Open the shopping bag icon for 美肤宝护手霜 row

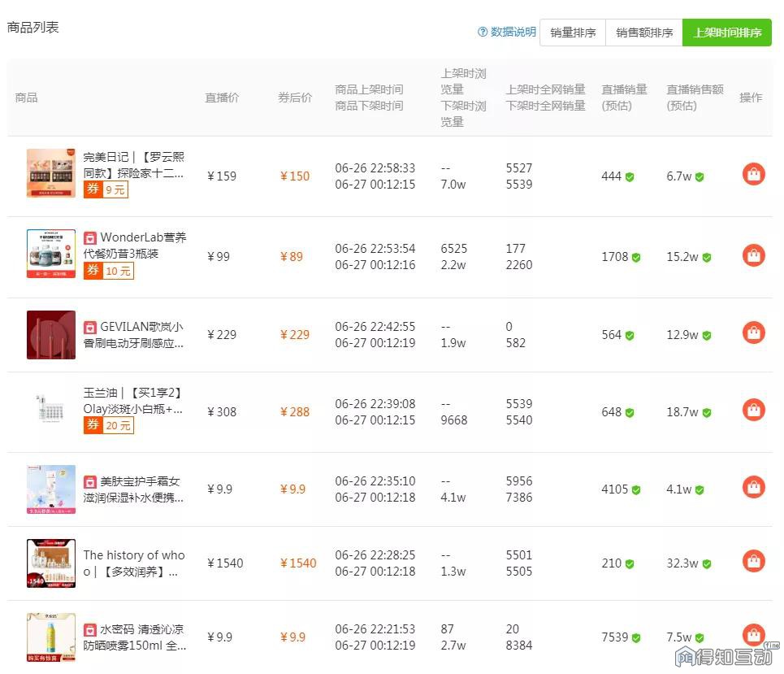(x=753, y=487)
